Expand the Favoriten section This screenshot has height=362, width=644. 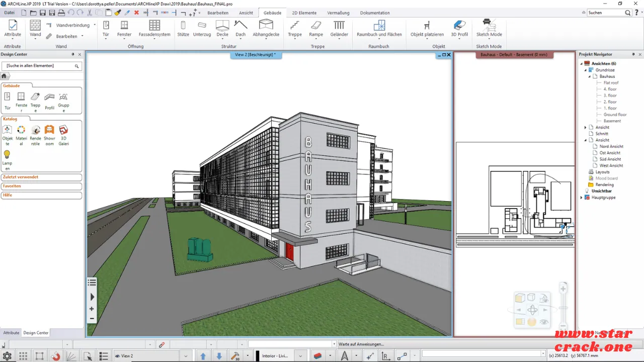pyautogui.click(x=41, y=186)
